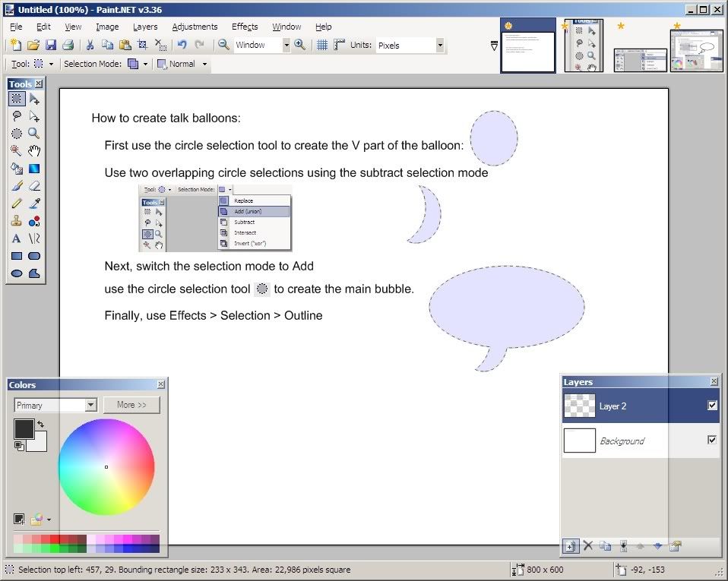Screen dimensions: 728x581
Task: Select the Pencil tool
Action: click(17, 204)
